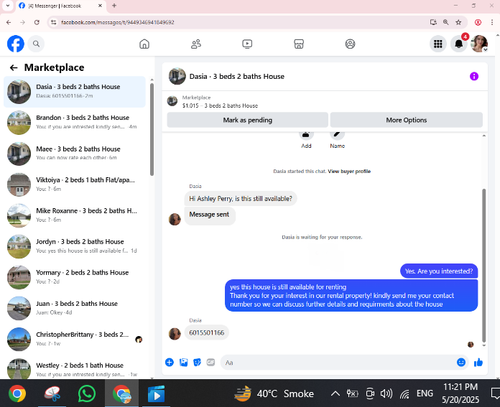The width and height of the screenshot is (500, 407).
Task: Choose a GIF icon
Action: pos(211,362)
